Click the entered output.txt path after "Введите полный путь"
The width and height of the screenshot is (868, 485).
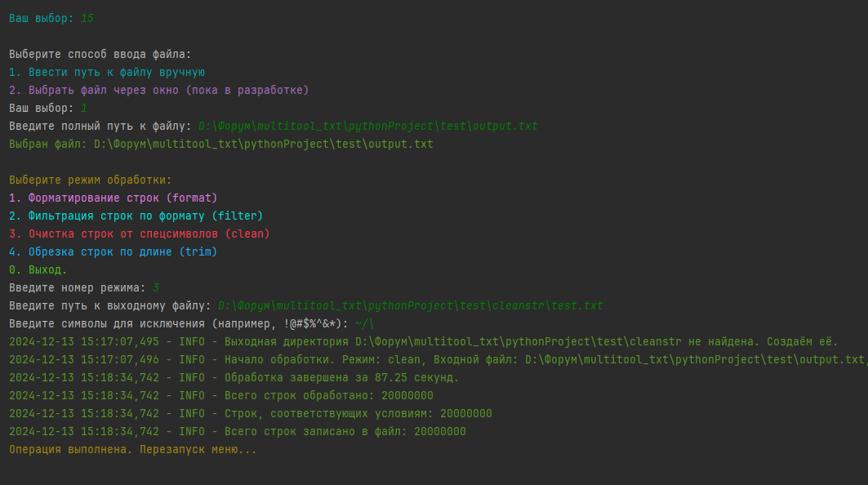[368, 127]
